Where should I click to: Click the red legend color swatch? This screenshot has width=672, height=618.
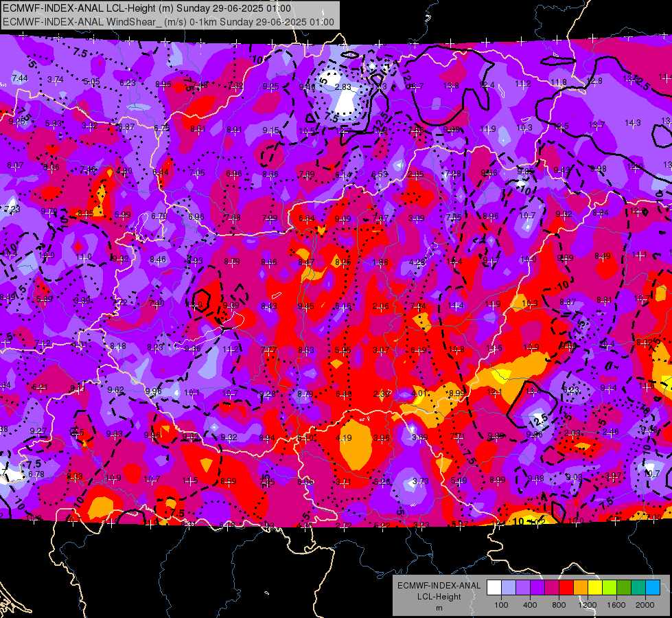tap(566, 588)
